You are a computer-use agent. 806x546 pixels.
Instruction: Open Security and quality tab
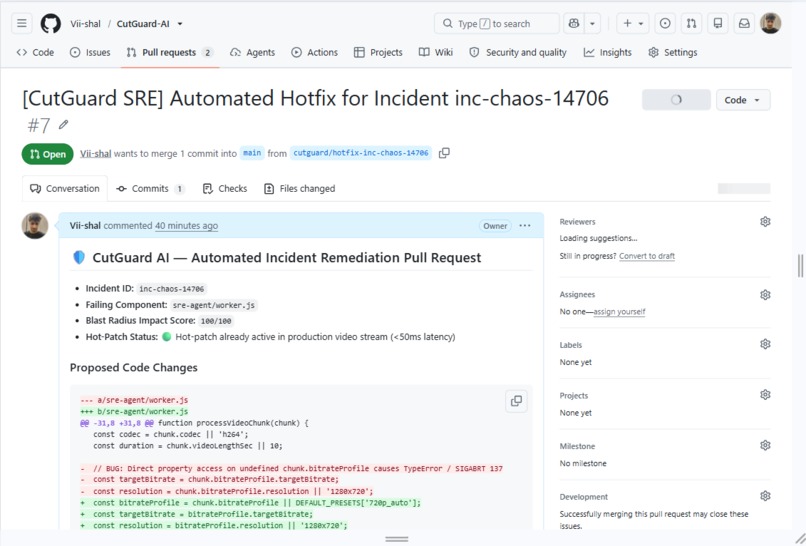[518, 52]
